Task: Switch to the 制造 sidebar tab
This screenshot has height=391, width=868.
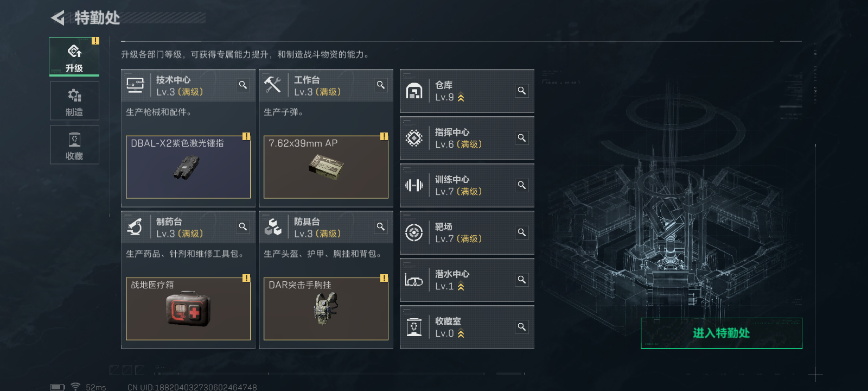Action: 74,101
